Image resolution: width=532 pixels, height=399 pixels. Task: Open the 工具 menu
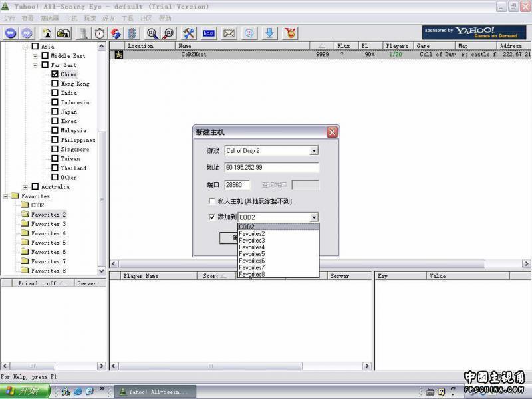[x=128, y=19]
